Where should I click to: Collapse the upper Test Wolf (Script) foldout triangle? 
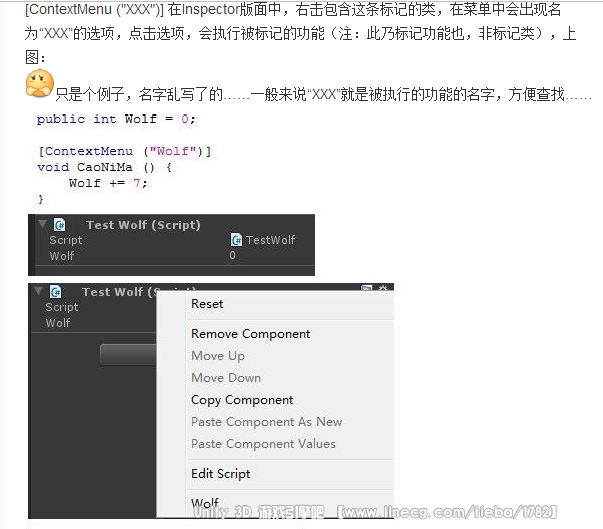coord(42,223)
